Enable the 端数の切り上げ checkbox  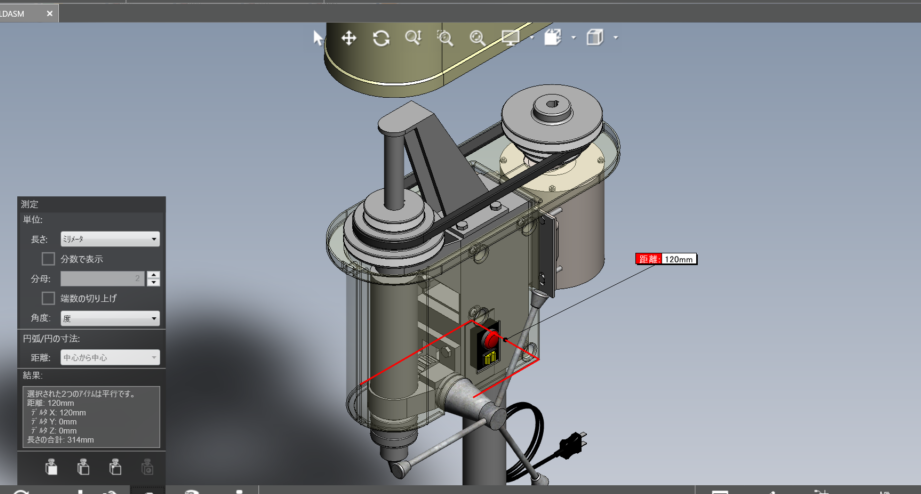click(48, 298)
